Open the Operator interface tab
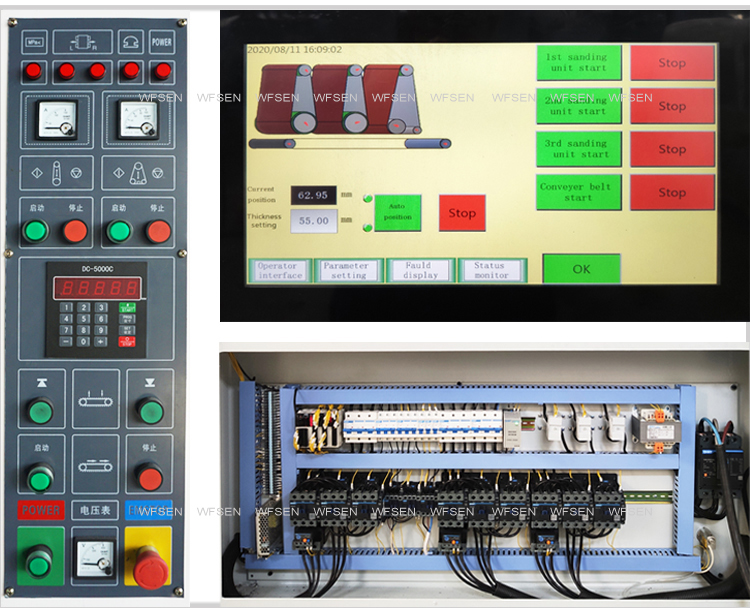 click(278, 271)
